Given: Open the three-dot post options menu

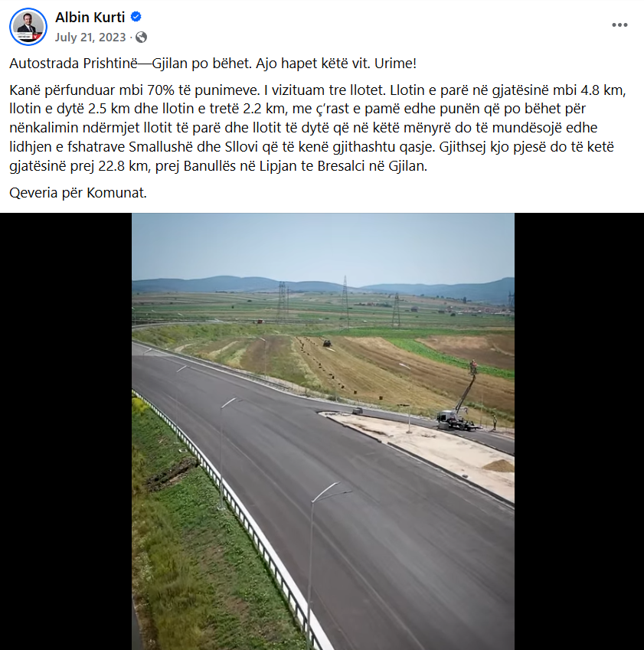Looking at the screenshot, I should [619, 24].
